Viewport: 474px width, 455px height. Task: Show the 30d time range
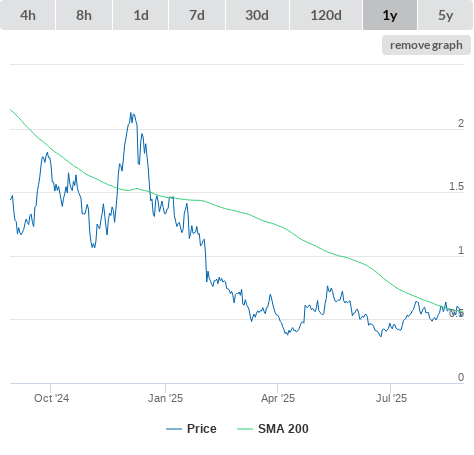coord(257,15)
